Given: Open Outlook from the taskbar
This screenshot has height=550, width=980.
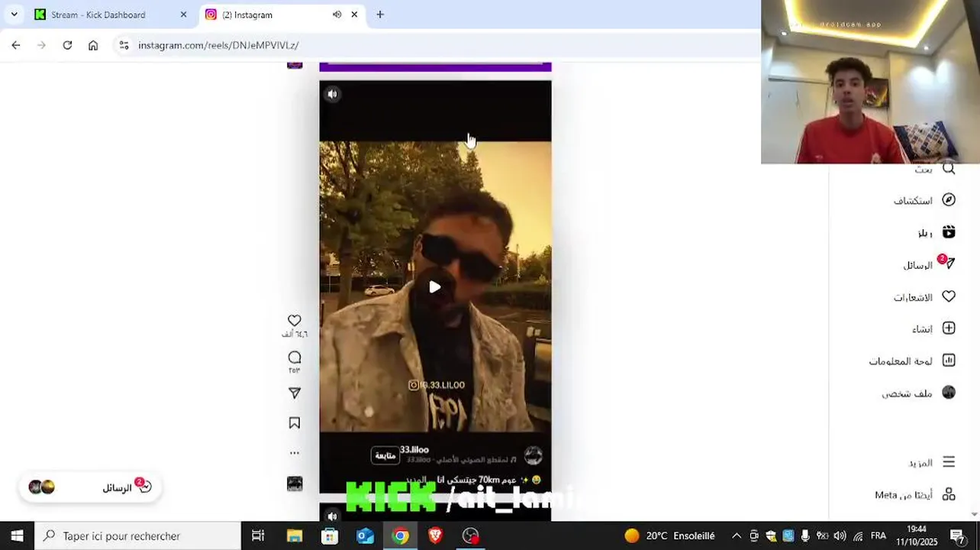Looking at the screenshot, I should [x=365, y=535].
